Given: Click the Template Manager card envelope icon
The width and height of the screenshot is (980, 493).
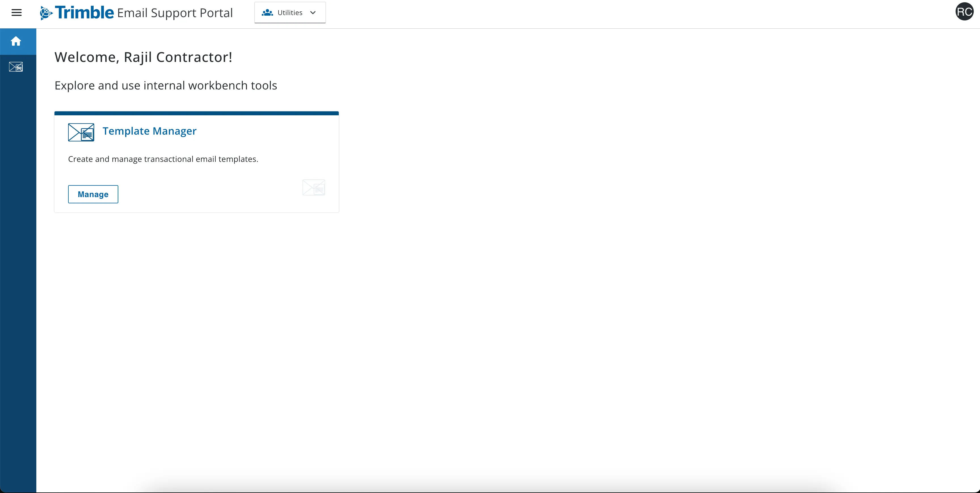Looking at the screenshot, I should coord(81,132).
